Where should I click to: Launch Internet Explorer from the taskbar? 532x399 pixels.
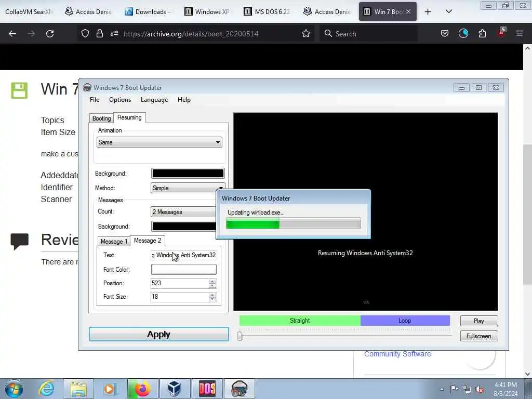tap(46, 389)
